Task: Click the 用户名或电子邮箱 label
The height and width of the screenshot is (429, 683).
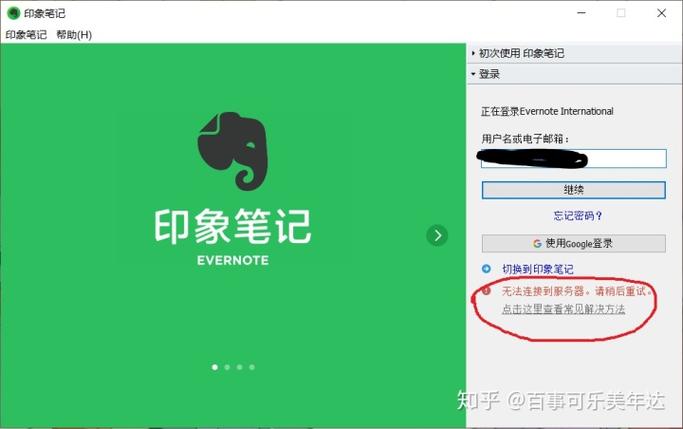Action: (525, 139)
